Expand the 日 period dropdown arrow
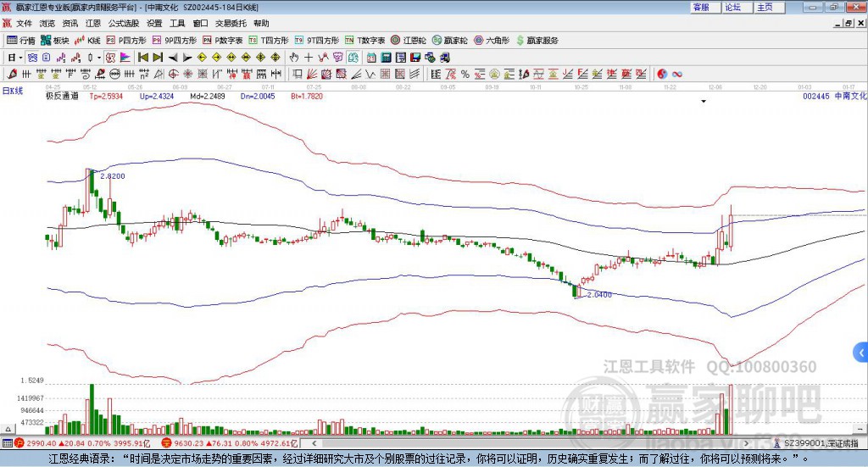 [20, 58]
